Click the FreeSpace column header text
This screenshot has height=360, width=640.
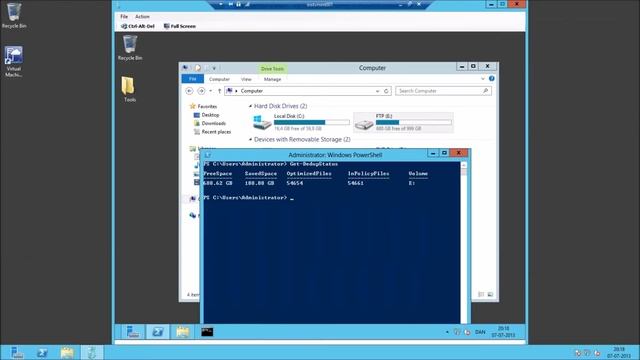coord(218,174)
